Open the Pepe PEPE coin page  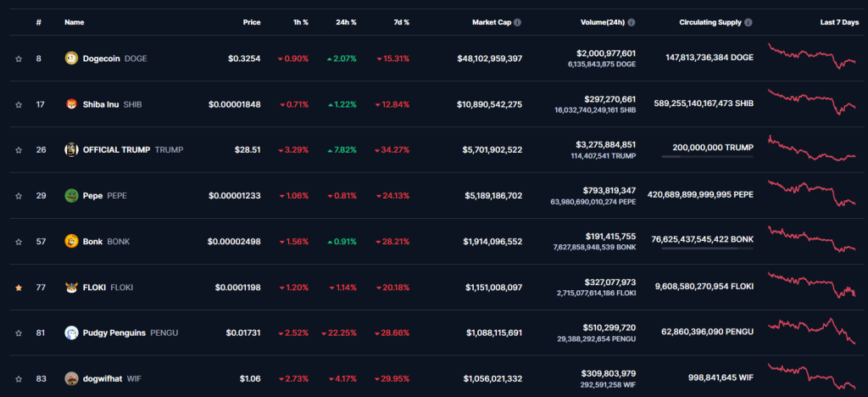point(104,195)
